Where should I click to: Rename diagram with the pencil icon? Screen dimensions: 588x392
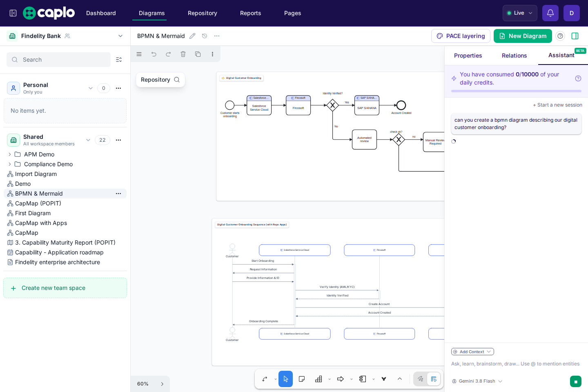[x=192, y=36]
